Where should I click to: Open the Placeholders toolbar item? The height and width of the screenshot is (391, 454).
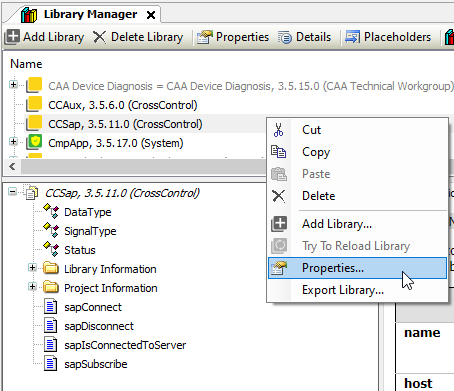(x=388, y=37)
